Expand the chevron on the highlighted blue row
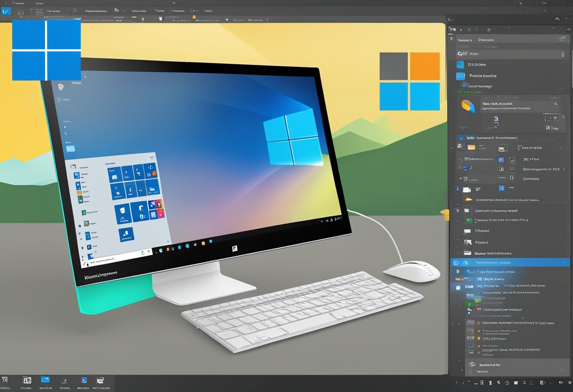Screen dimensions: 573x392 [564, 262]
